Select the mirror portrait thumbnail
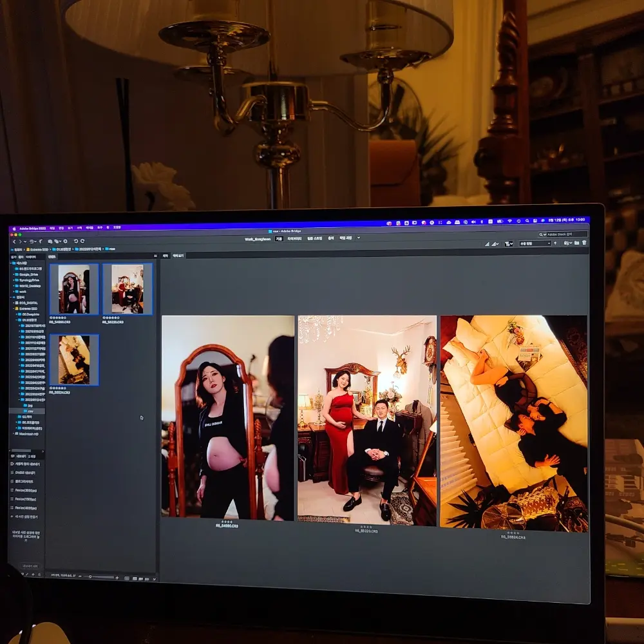This screenshot has height=644, width=644. pos(74,289)
